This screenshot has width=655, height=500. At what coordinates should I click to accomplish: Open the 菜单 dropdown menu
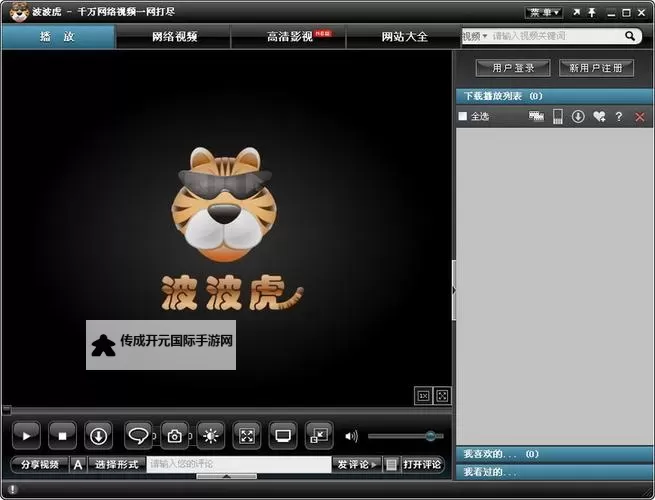coord(544,13)
